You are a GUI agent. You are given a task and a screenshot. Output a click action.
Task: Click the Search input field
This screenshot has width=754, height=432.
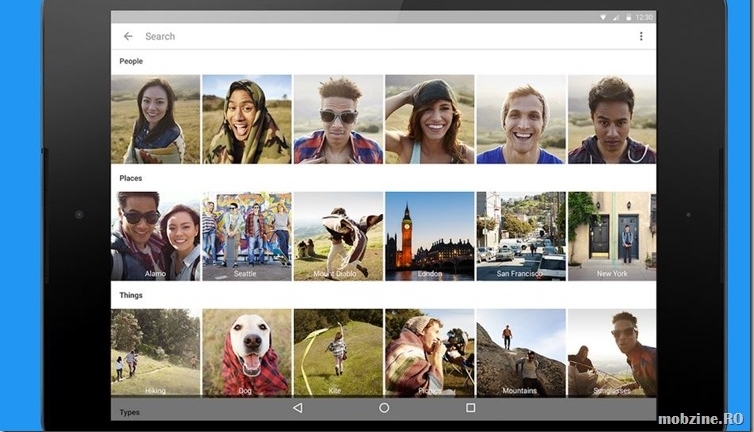point(385,36)
